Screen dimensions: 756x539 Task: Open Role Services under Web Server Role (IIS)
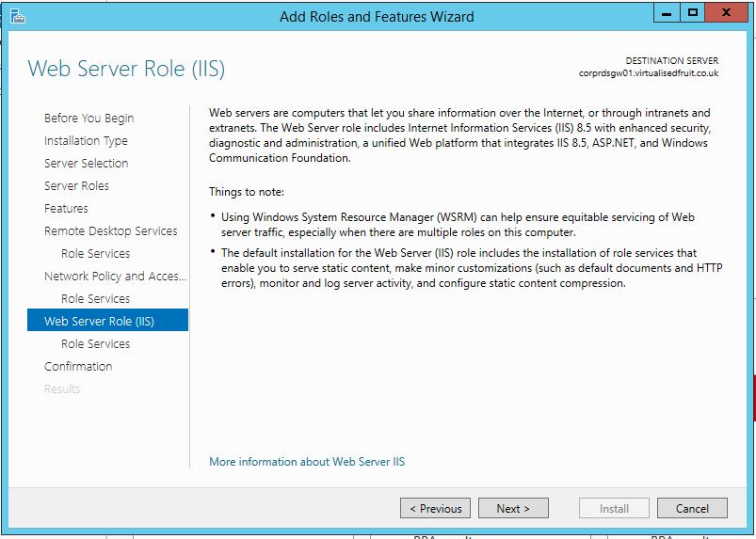tap(95, 343)
